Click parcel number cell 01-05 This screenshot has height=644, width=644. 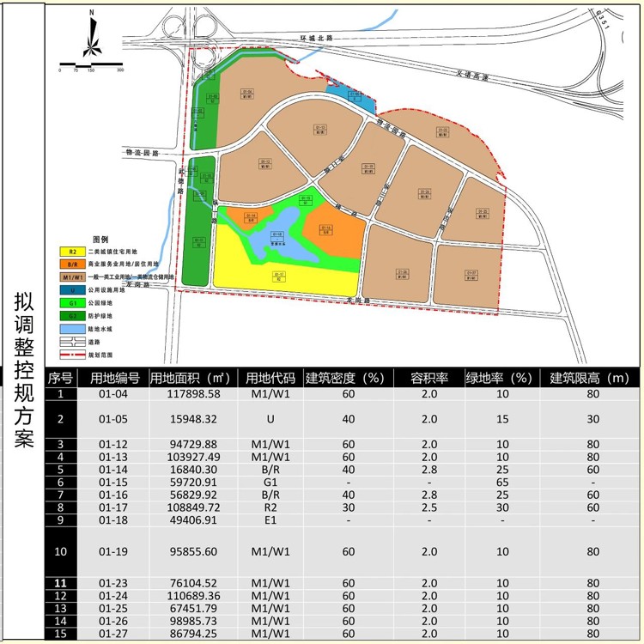(113, 419)
